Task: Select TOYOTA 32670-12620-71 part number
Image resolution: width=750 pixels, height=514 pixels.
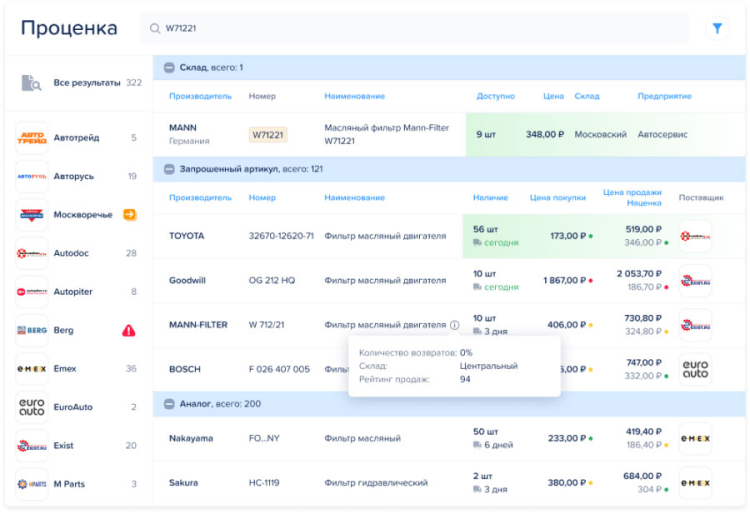Action: click(281, 236)
